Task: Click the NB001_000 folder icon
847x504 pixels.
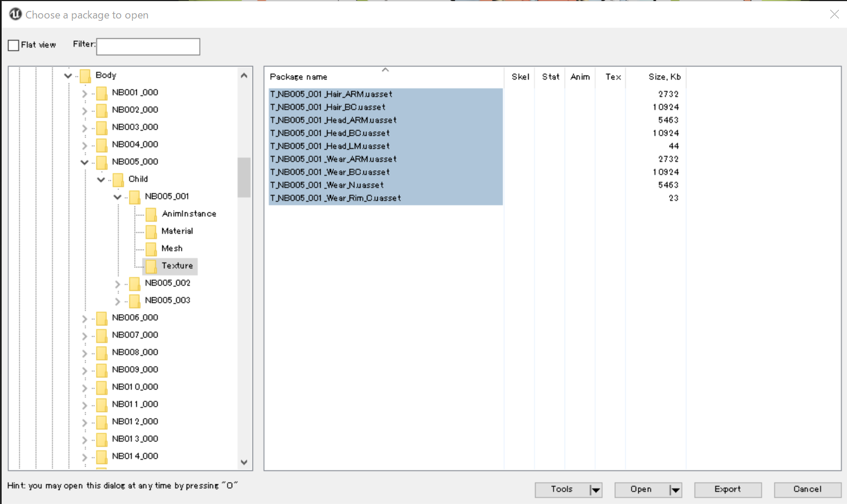Action: pos(102,93)
